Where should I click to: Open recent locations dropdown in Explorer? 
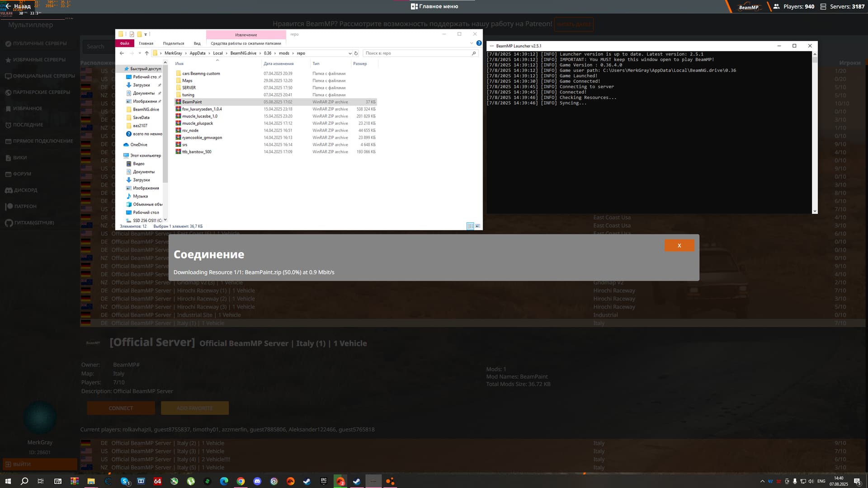point(140,53)
